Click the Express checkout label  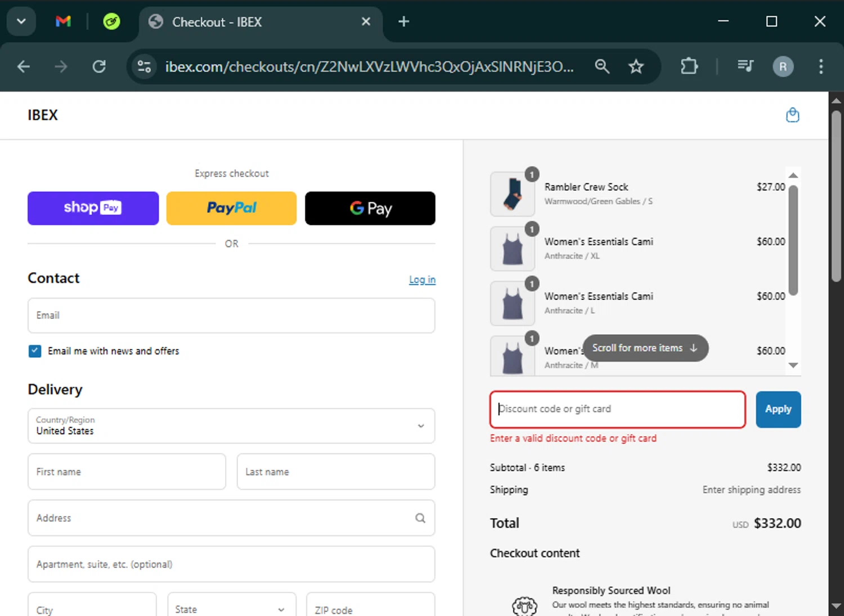[x=231, y=173]
